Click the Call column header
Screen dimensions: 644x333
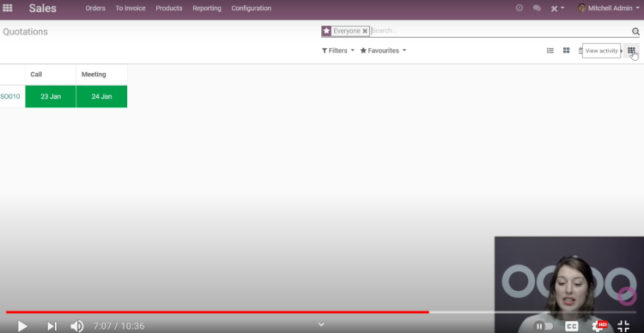coord(51,75)
